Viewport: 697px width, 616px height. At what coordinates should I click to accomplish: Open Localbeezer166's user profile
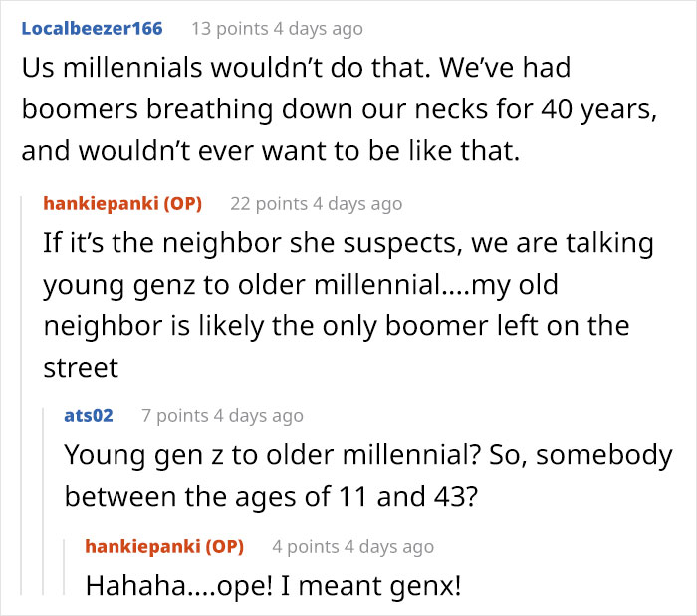pyautogui.click(x=92, y=28)
